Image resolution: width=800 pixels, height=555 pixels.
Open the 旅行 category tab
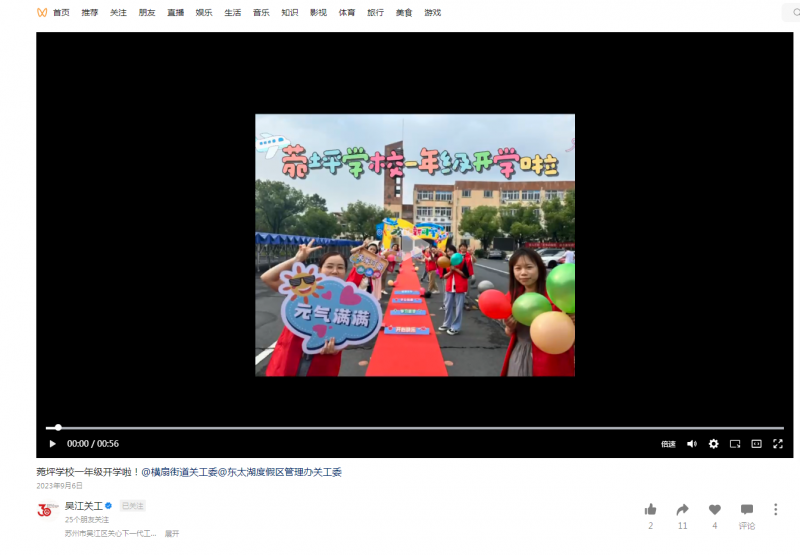coord(376,12)
